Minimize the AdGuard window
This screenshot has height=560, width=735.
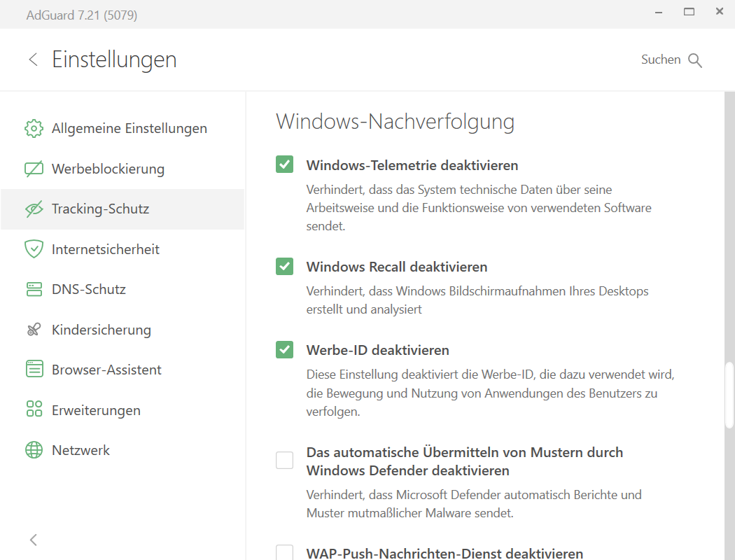click(659, 12)
